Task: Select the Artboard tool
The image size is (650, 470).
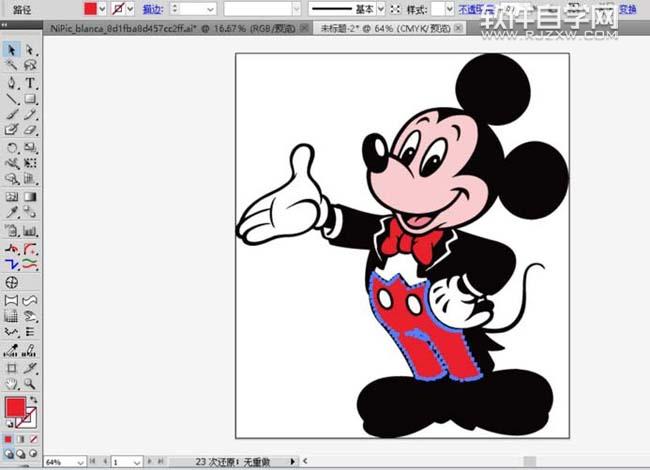Action: click(x=11, y=368)
